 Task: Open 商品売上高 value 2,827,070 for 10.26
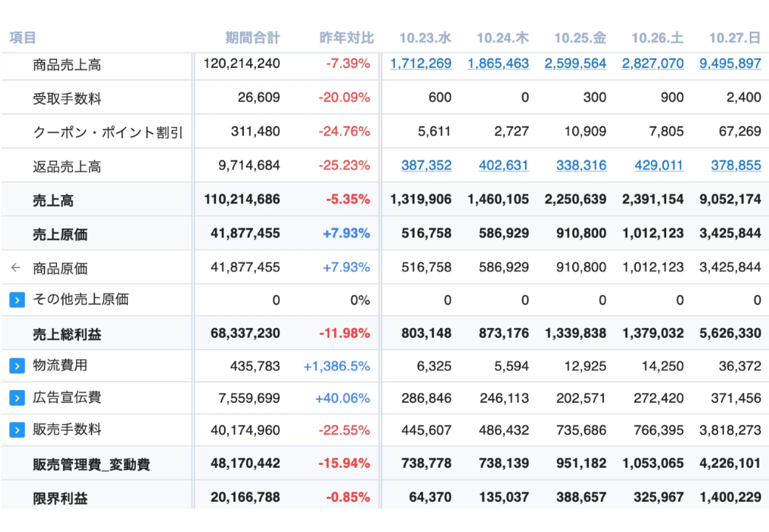point(653,64)
